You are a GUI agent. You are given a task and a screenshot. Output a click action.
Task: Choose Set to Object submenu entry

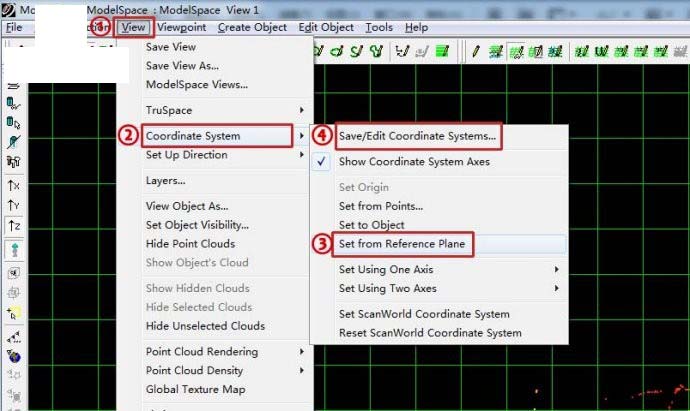pos(371,225)
